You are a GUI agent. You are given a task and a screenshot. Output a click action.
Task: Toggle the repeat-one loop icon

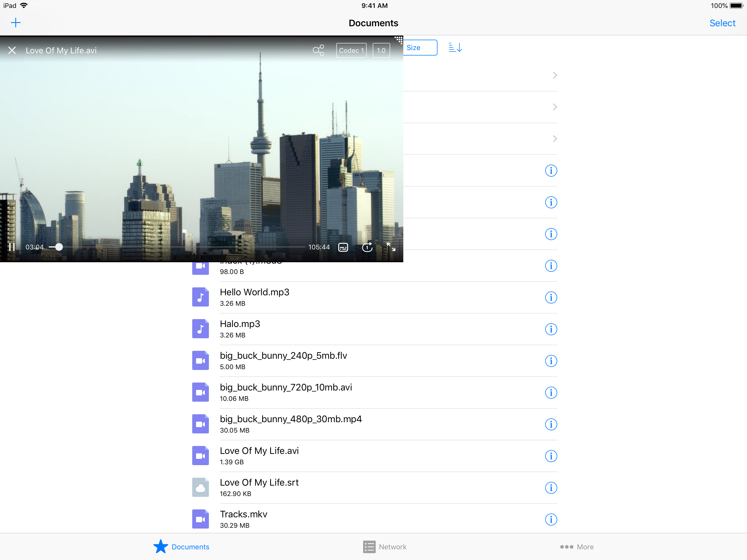367,247
